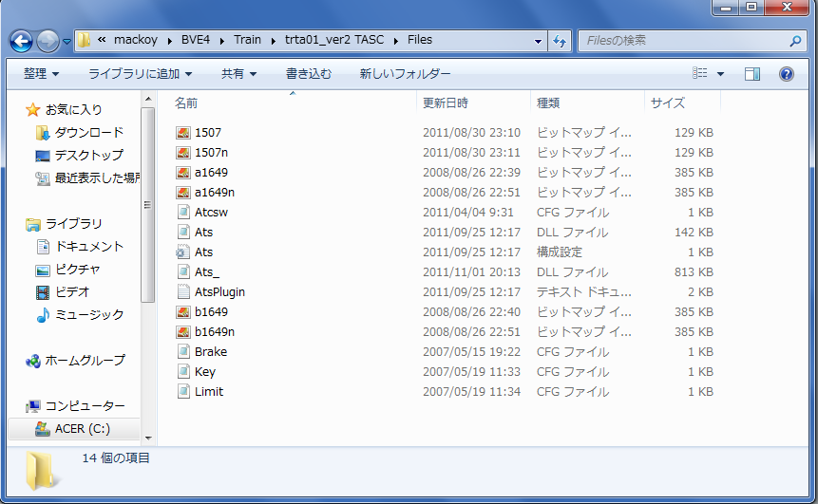Show hidden path levels with « chevron
Viewport: 818px width, 504px height.
tap(102, 40)
